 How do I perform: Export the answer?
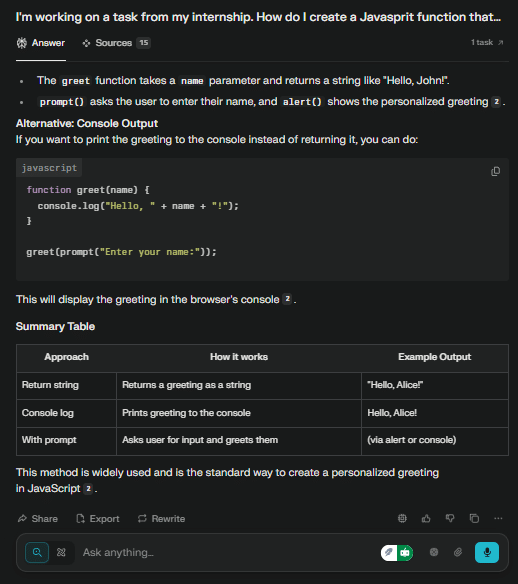click(98, 518)
